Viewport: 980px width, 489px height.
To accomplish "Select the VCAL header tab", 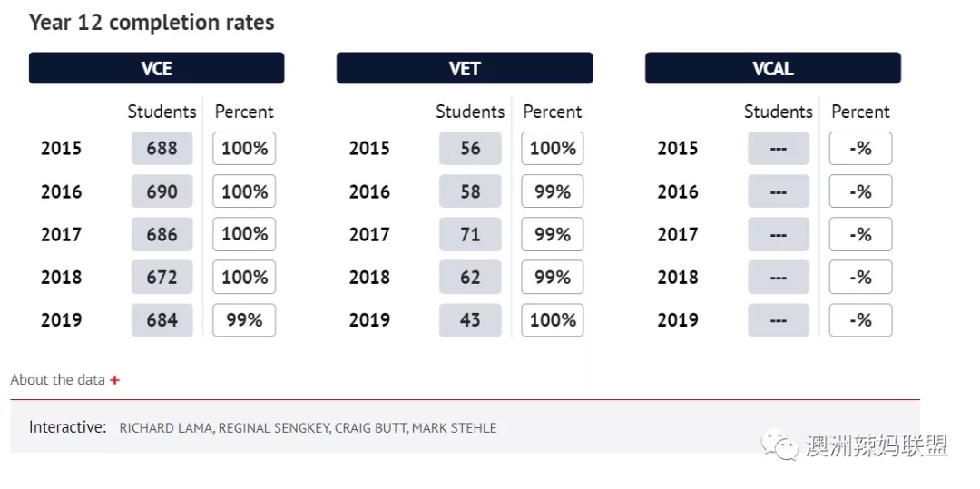I will tap(772, 68).
